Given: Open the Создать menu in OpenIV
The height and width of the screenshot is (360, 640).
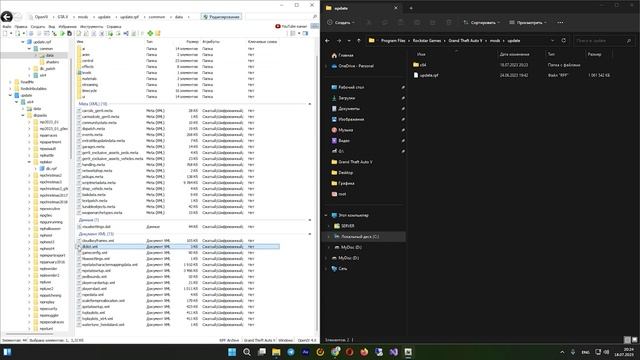Looking at the screenshot, I should pos(38,27).
